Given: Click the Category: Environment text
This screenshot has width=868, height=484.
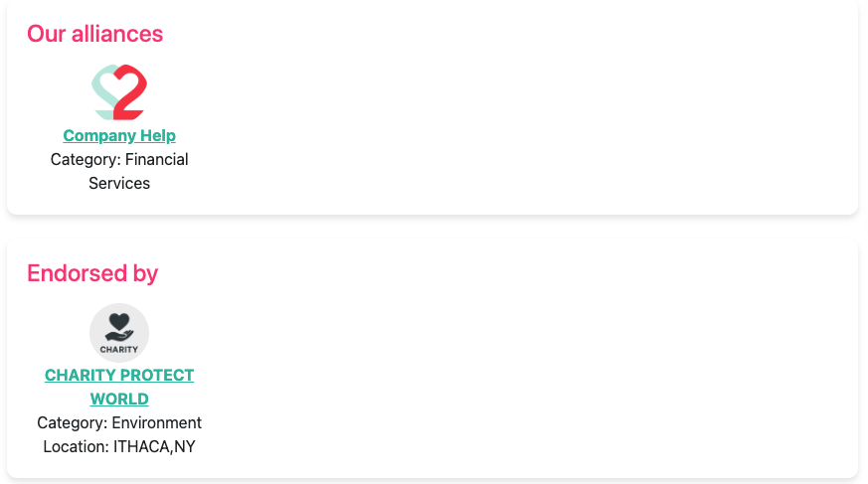Looking at the screenshot, I should click(x=119, y=422).
